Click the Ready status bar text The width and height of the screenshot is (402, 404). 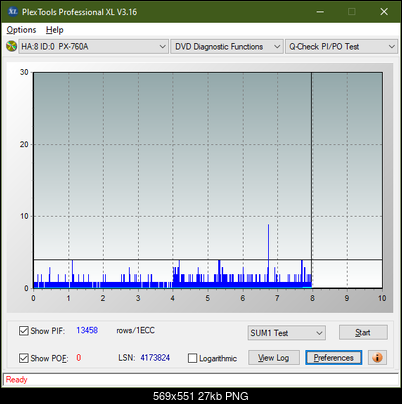coord(16,379)
